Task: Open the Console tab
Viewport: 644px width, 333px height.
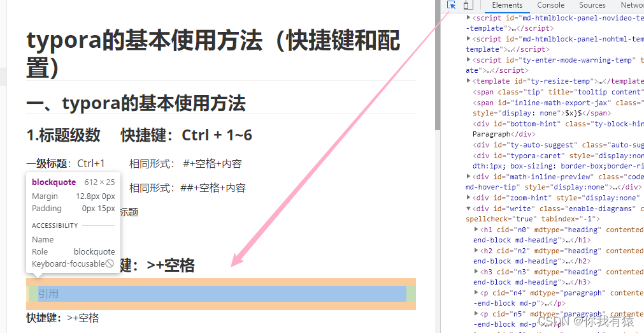Action: (x=551, y=5)
